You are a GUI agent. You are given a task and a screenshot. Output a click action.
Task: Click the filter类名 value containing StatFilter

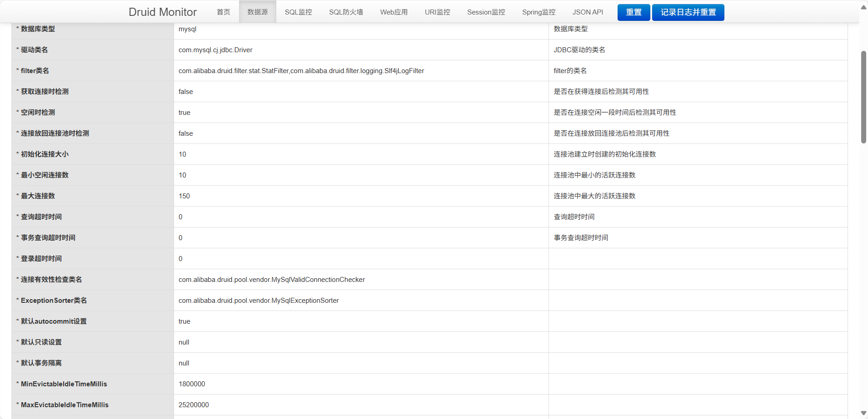(301, 71)
